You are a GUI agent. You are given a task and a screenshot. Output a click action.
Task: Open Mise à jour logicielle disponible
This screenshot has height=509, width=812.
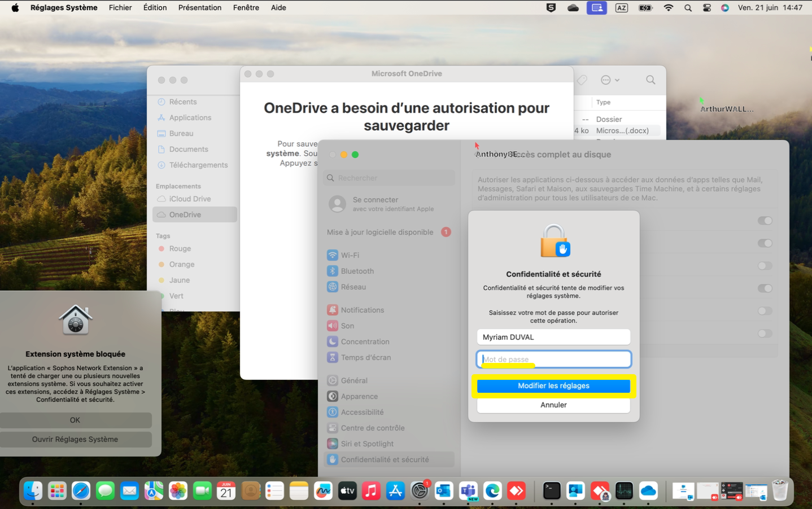(390, 232)
